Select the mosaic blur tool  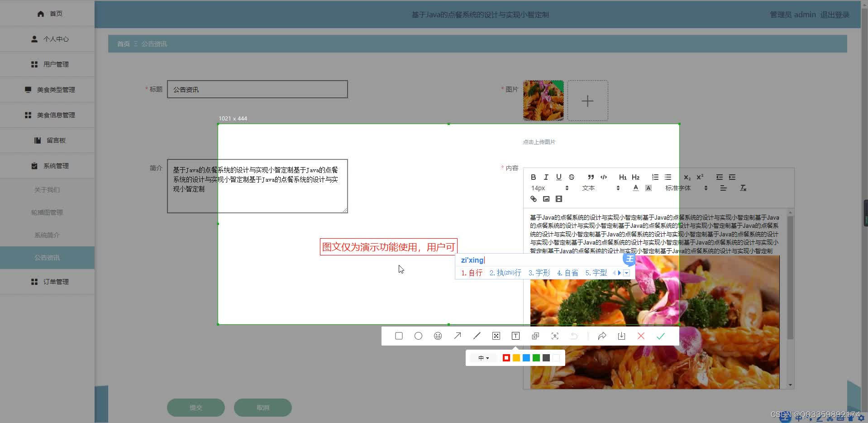click(x=496, y=336)
